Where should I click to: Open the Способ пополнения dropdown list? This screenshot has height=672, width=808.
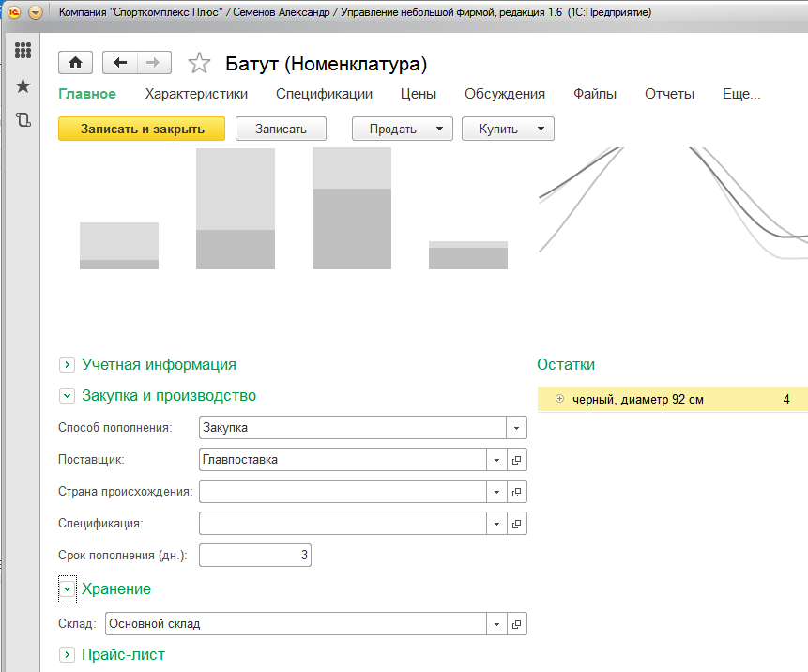tap(516, 428)
